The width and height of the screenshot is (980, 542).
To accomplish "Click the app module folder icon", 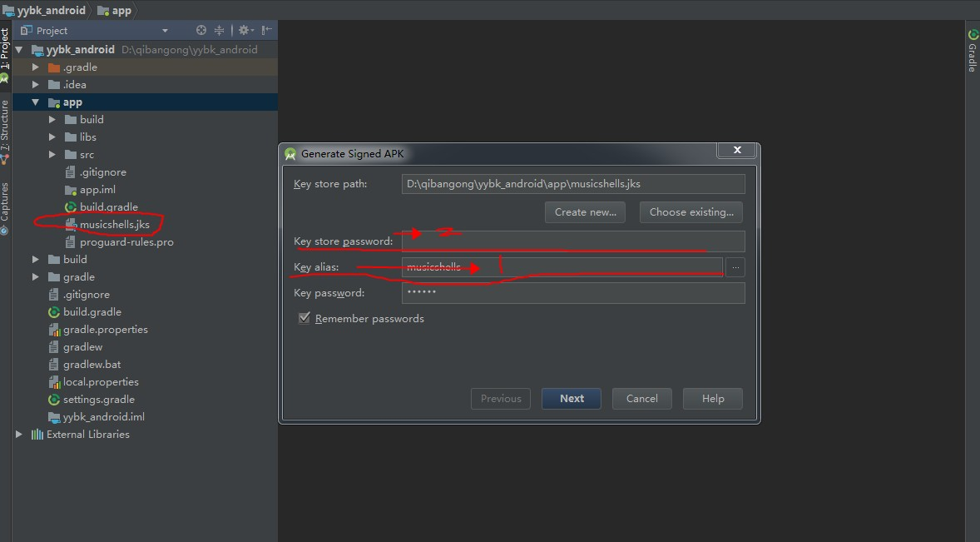I will point(54,102).
